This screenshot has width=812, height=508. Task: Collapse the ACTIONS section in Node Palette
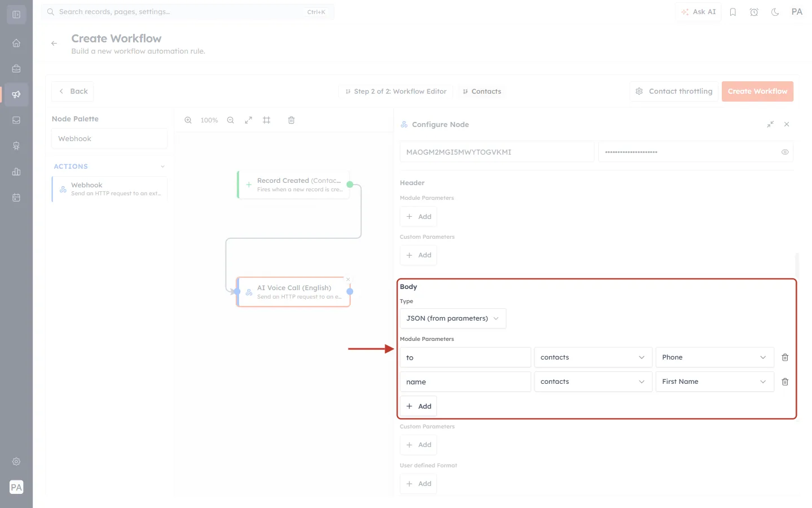[x=162, y=167]
